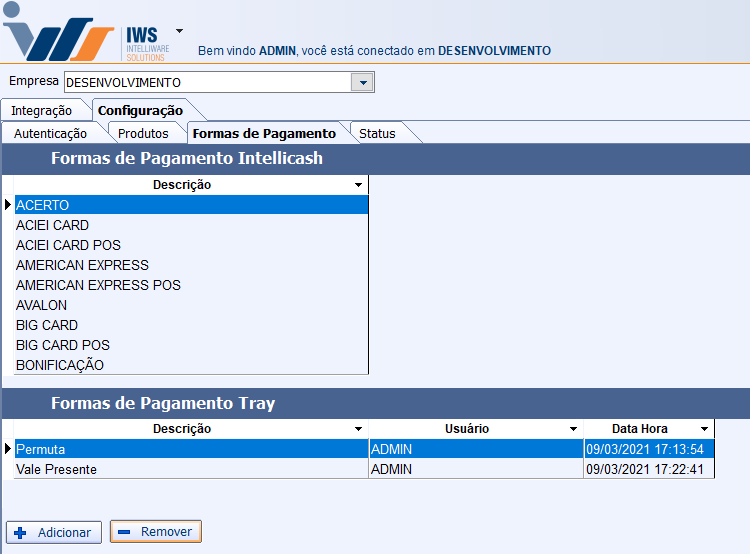Open the Produtos sub-tab
This screenshot has width=752, height=554.
click(143, 133)
